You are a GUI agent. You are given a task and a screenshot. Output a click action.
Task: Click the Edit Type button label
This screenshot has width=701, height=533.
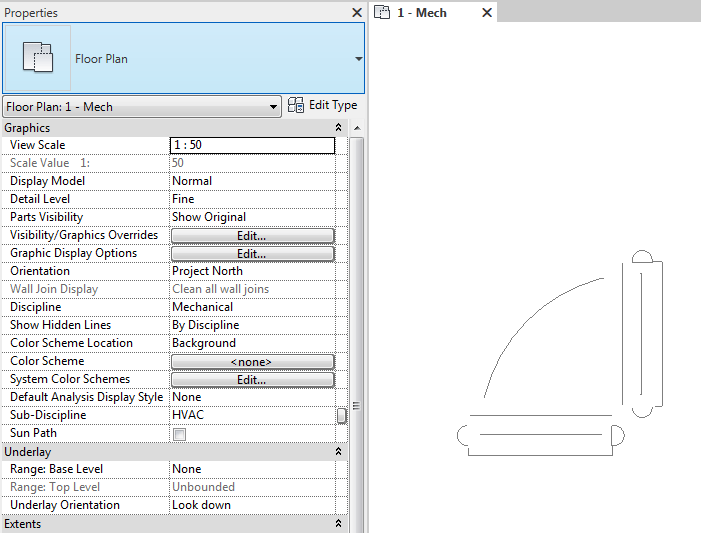tap(333, 105)
